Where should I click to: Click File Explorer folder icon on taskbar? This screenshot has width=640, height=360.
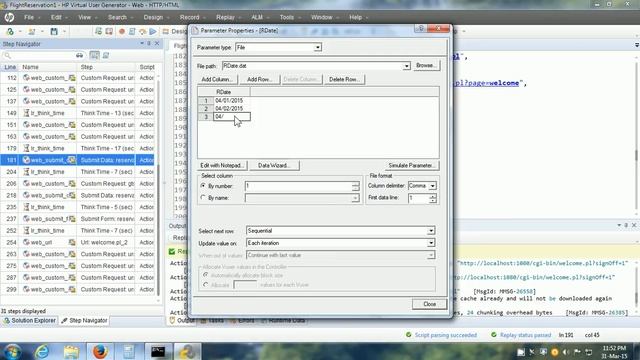[71, 351]
